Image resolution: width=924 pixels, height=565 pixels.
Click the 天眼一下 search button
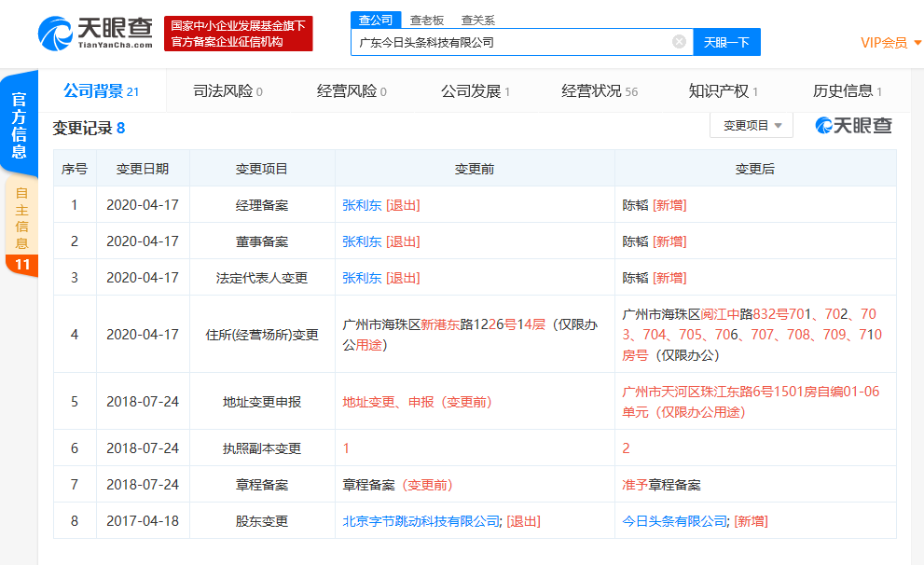(726, 42)
